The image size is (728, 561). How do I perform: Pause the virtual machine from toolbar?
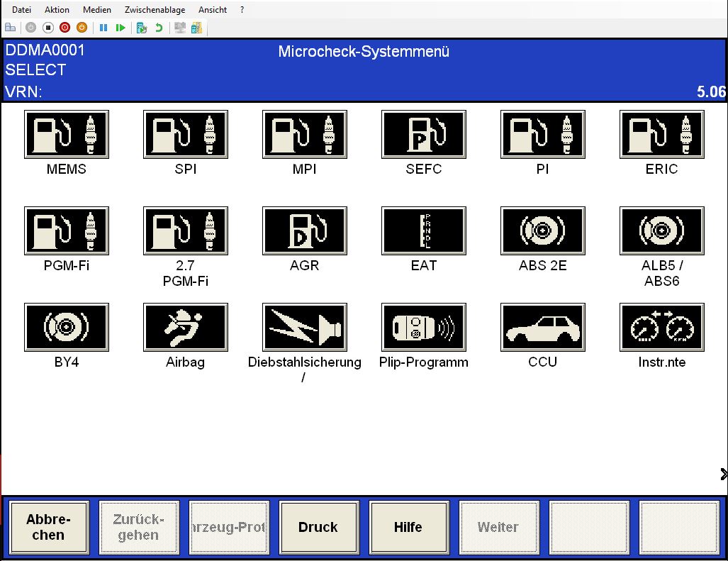(x=103, y=28)
